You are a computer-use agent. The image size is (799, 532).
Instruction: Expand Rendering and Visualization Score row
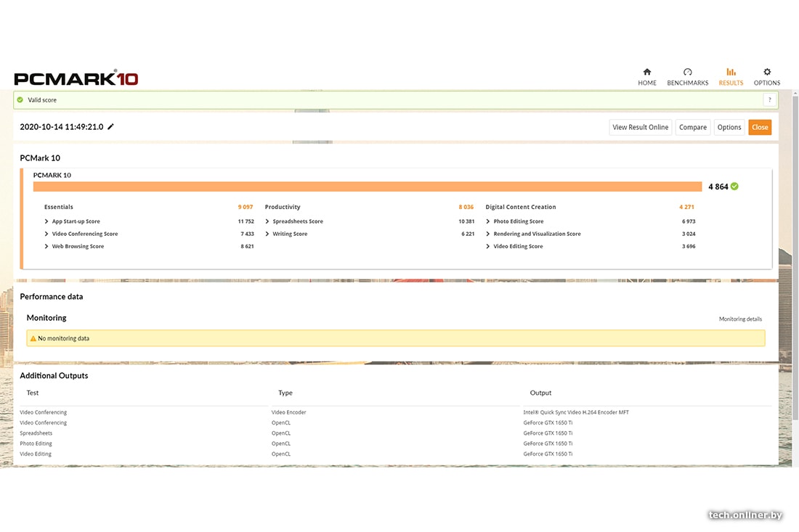coord(487,234)
